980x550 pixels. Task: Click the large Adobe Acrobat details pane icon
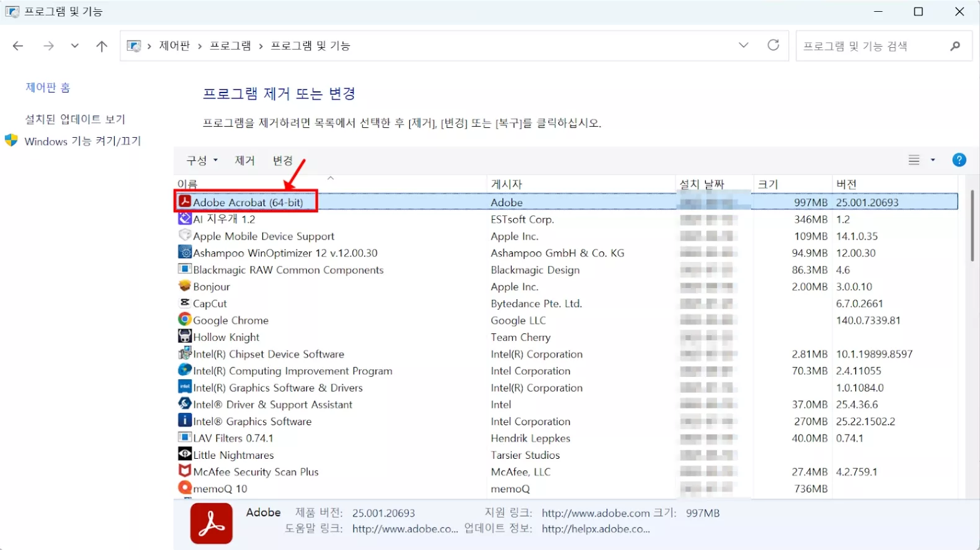click(x=212, y=523)
